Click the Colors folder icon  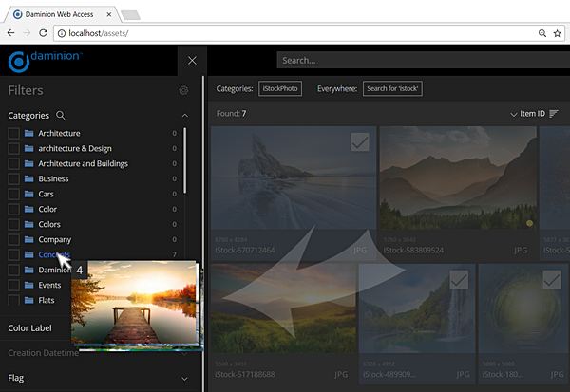tap(29, 225)
